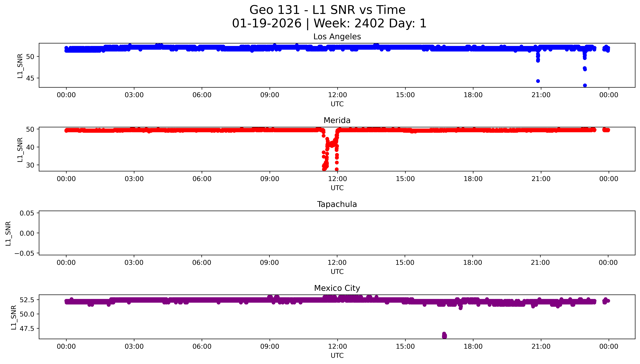The image size is (640, 364).
Task: Click the 09:00 tick label under Mexico City plot
Action: [270, 346]
